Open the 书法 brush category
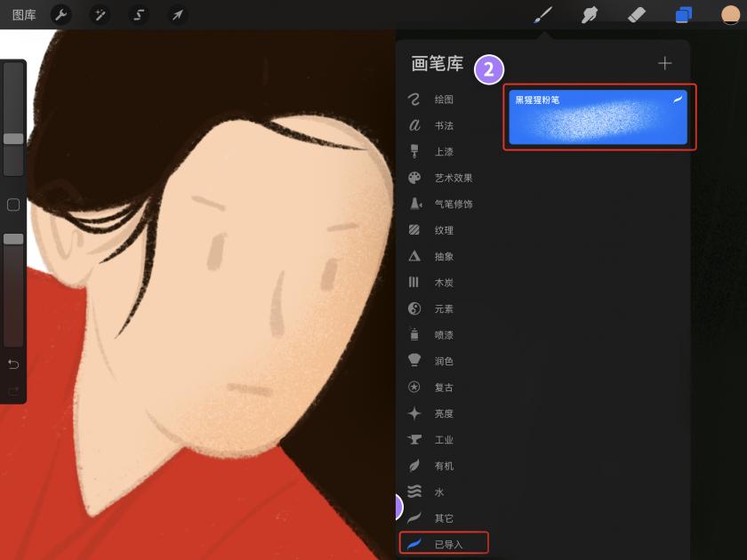Viewport: 747px width, 560px height. [x=444, y=125]
